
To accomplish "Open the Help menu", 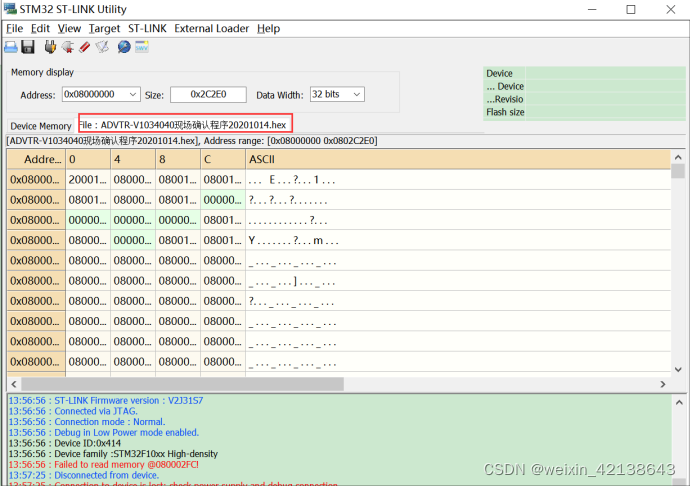I will [268, 29].
